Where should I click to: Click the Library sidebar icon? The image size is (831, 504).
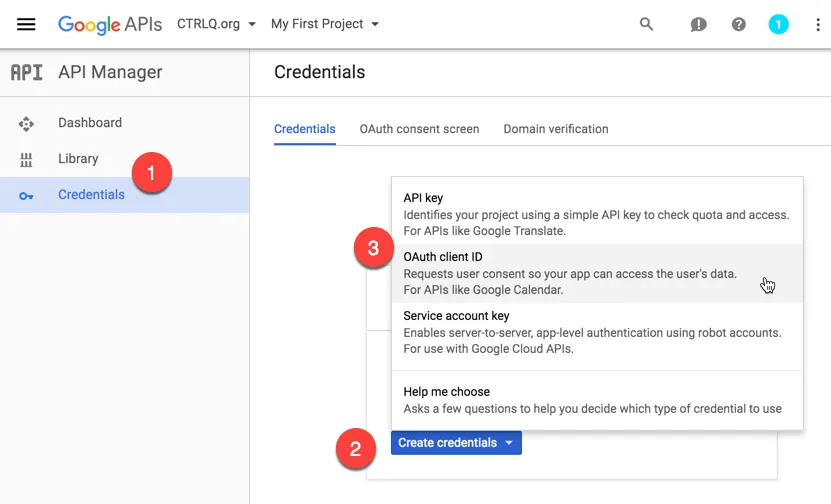click(x=26, y=160)
